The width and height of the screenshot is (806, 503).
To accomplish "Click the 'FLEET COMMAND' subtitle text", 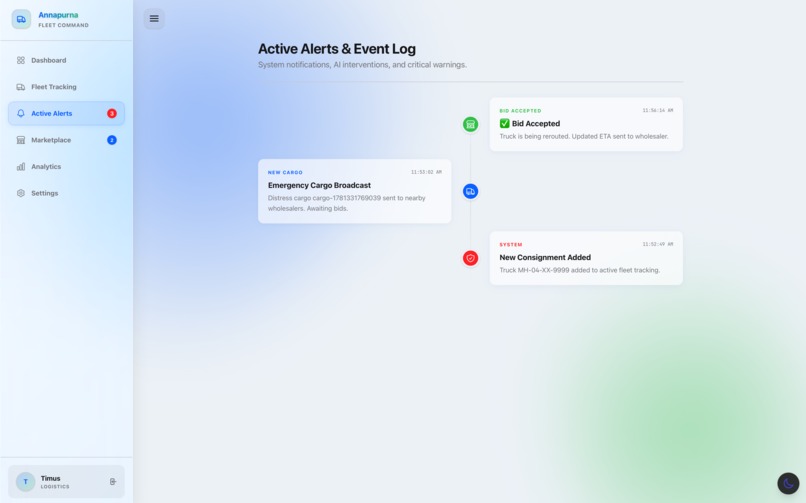I will pyautogui.click(x=63, y=25).
